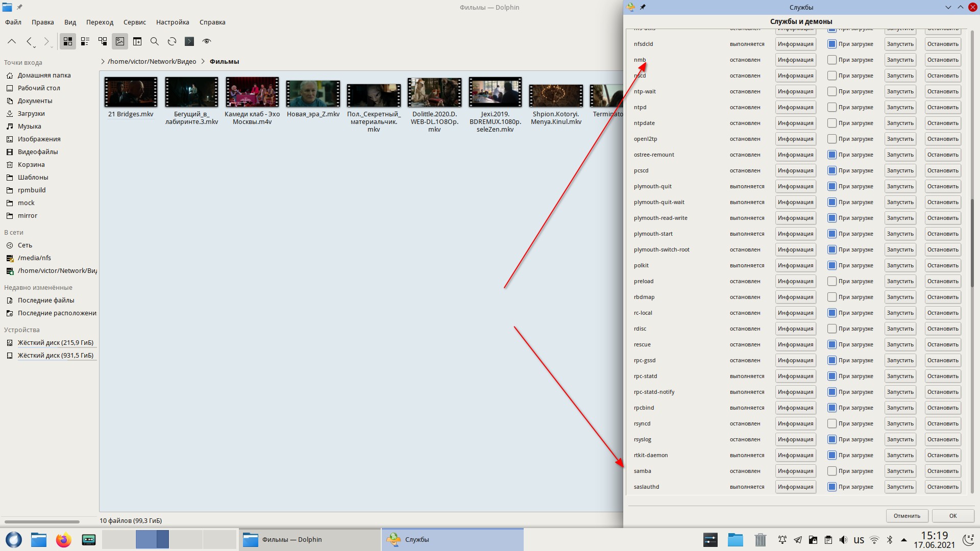The image size is (980, 551).
Task: Expand the Фильмы breadcrumb separator arrow
Action: click(x=203, y=61)
